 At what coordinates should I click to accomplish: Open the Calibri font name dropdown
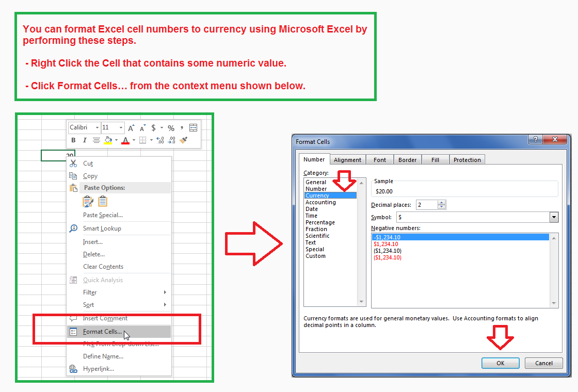click(x=98, y=127)
